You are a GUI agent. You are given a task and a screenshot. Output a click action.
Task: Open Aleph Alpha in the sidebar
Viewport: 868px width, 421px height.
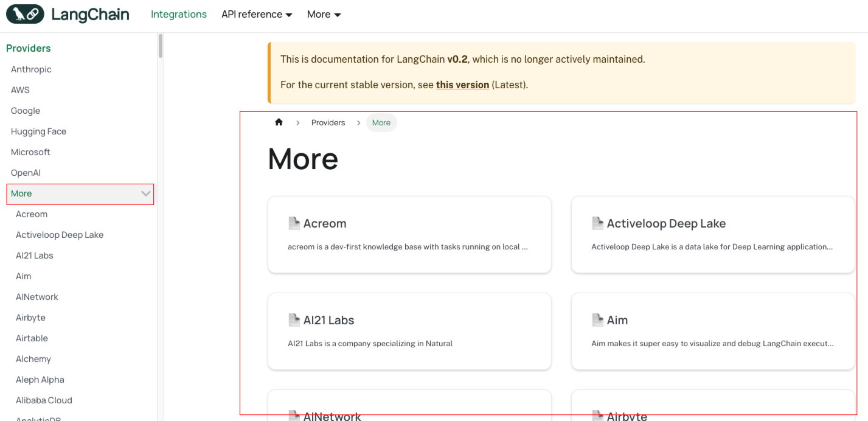click(x=40, y=380)
